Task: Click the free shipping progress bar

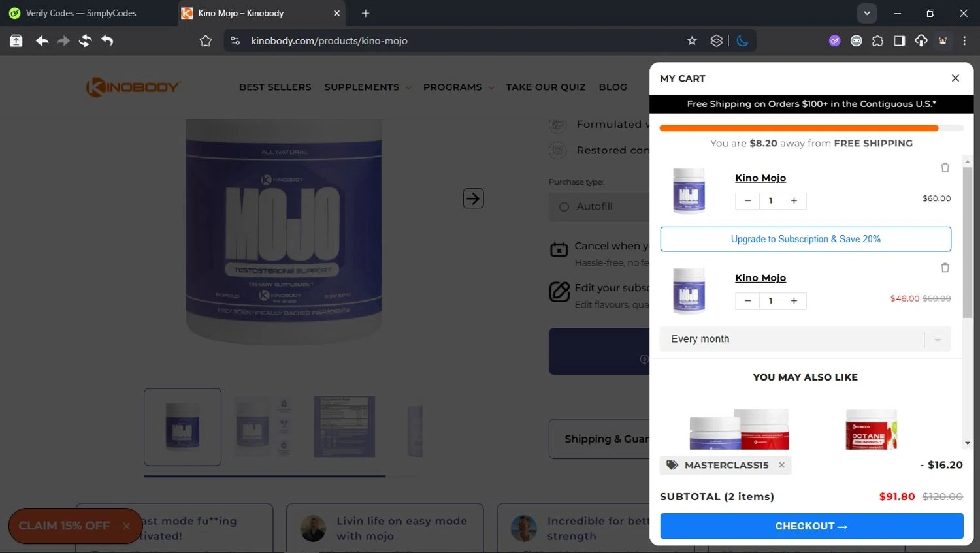Action: pos(811,128)
